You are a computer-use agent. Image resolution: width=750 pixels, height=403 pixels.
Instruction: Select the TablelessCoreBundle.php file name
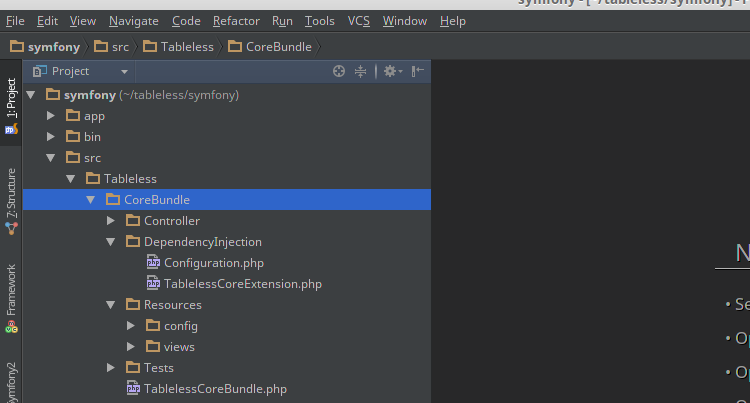click(x=215, y=389)
